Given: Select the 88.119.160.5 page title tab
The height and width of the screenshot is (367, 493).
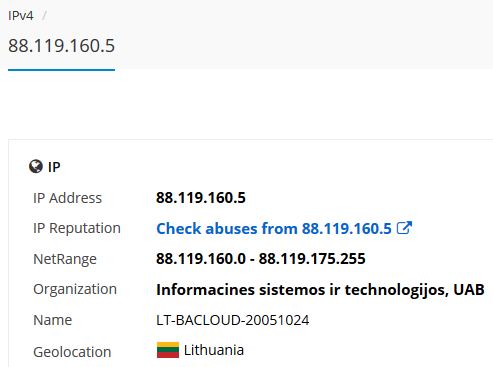Looking at the screenshot, I should 61,46.
